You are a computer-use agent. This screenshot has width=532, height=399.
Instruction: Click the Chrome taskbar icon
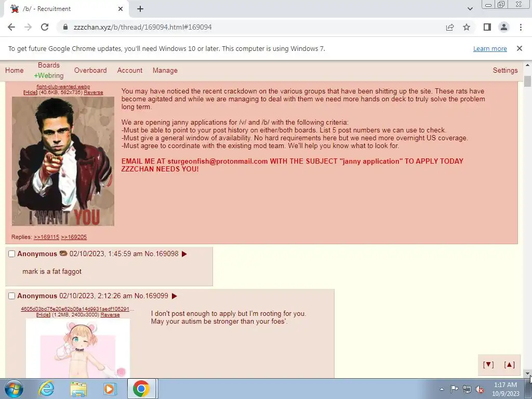pos(141,389)
